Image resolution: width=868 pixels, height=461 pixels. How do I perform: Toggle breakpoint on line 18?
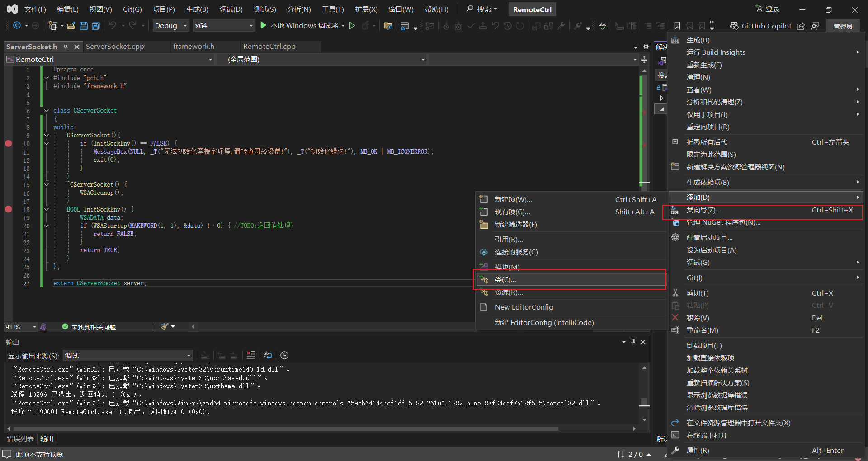(x=8, y=209)
